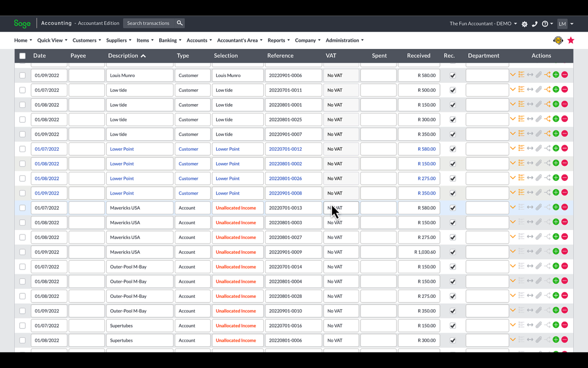This screenshot has height=368, width=588.
Task: Delete the Supertubes 20220701-0016 row
Action: 565,325
